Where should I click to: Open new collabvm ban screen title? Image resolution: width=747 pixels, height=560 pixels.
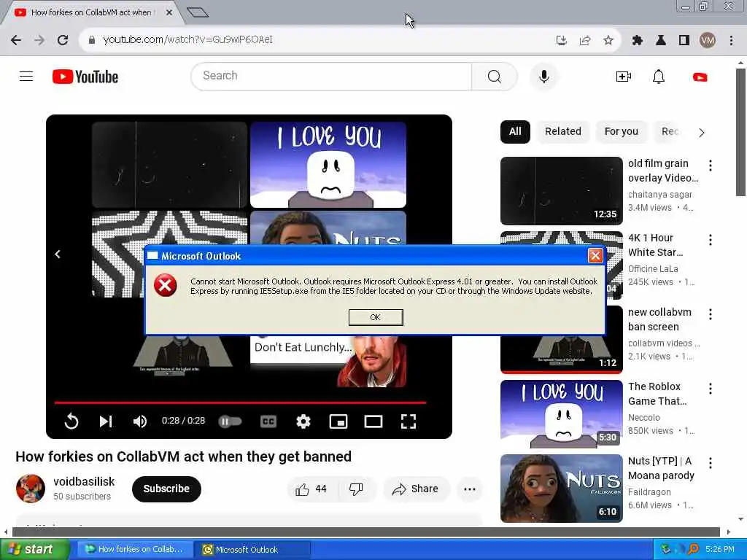pyautogui.click(x=659, y=319)
